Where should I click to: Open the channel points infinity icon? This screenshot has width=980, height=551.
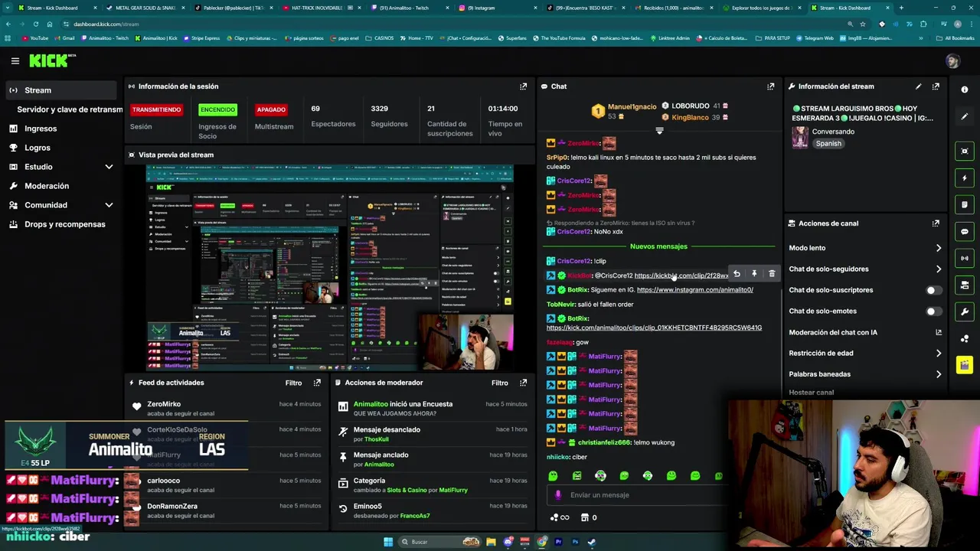(560, 517)
